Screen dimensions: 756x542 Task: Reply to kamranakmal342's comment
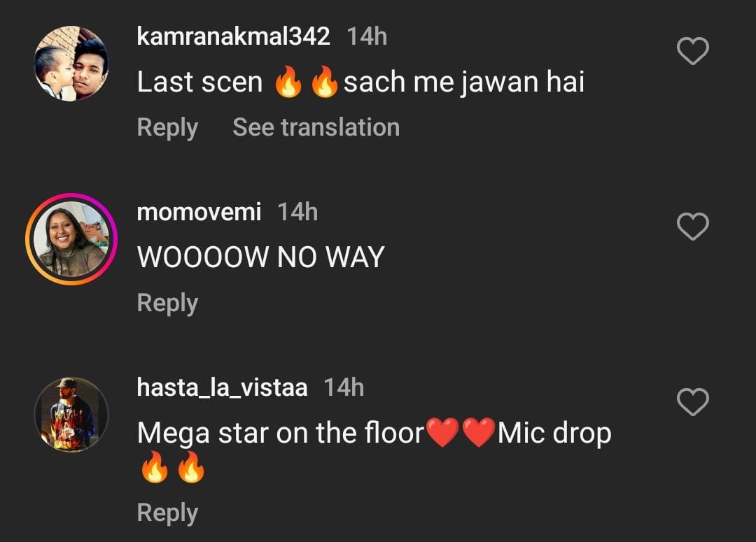(x=167, y=127)
